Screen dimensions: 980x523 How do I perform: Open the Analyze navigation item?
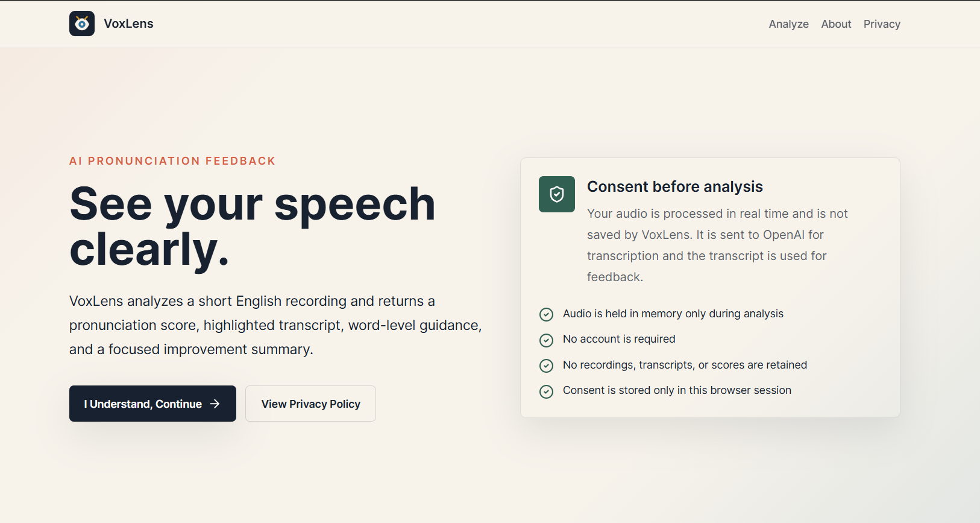(x=788, y=24)
